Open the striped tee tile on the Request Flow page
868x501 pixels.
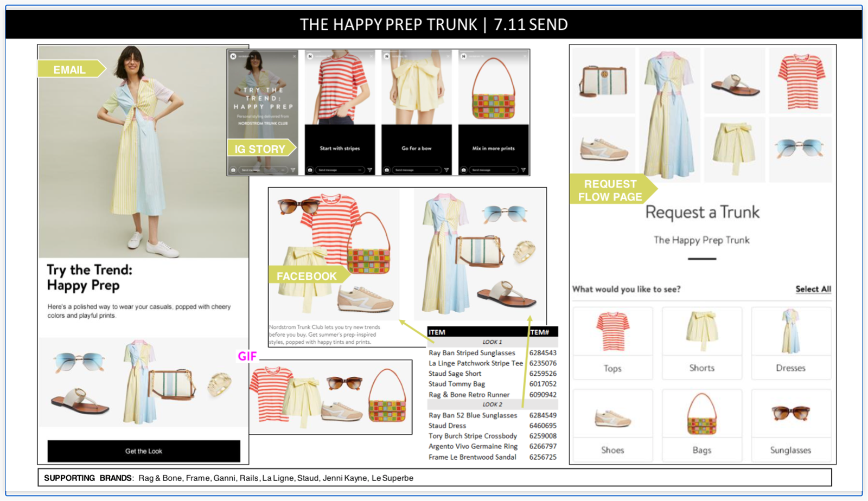801,80
